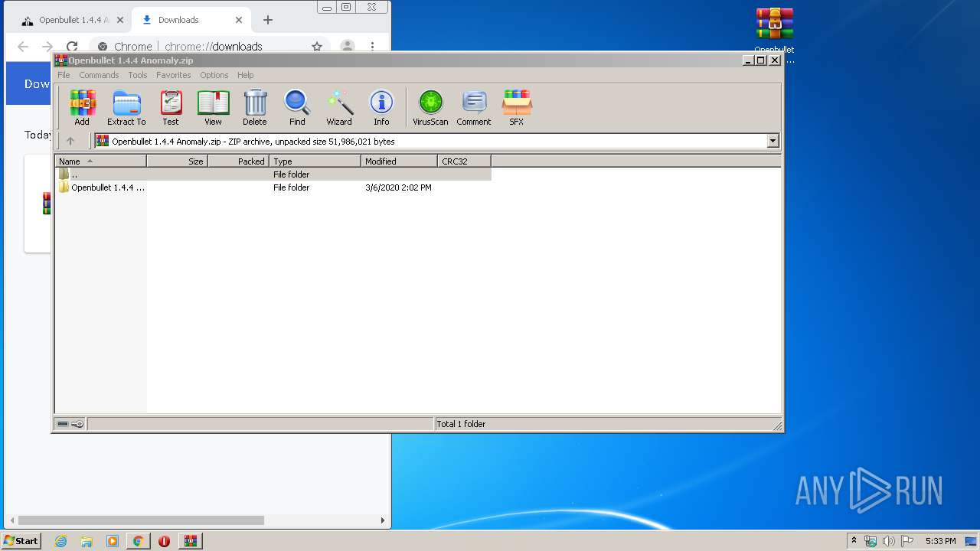
Task: Open the Favorites menu
Action: click(174, 75)
